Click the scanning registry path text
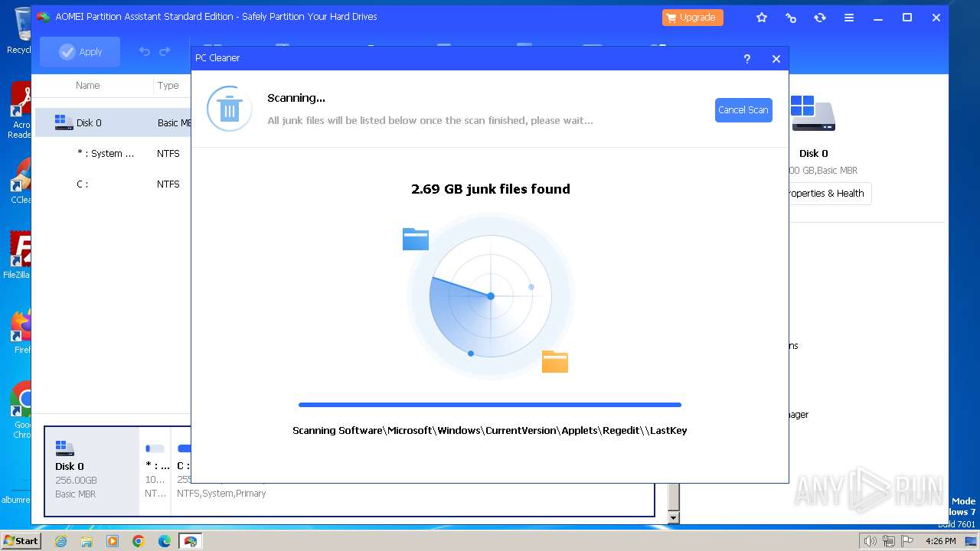Viewport: 980px width, 551px height. pos(490,430)
